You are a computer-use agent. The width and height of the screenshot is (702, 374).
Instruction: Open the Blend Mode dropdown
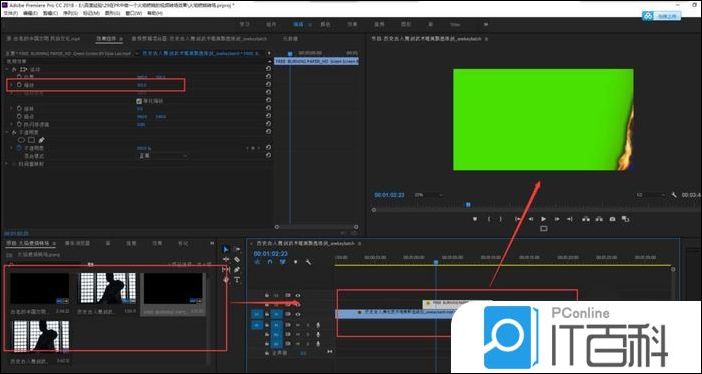pyautogui.click(x=162, y=156)
